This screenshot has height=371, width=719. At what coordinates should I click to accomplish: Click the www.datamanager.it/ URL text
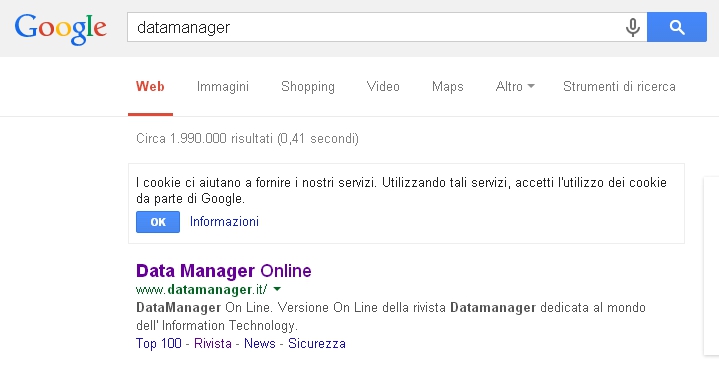click(x=202, y=290)
